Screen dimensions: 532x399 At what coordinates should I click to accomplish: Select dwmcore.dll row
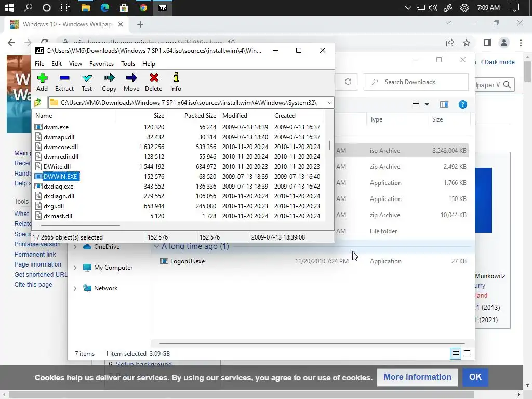click(60, 147)
